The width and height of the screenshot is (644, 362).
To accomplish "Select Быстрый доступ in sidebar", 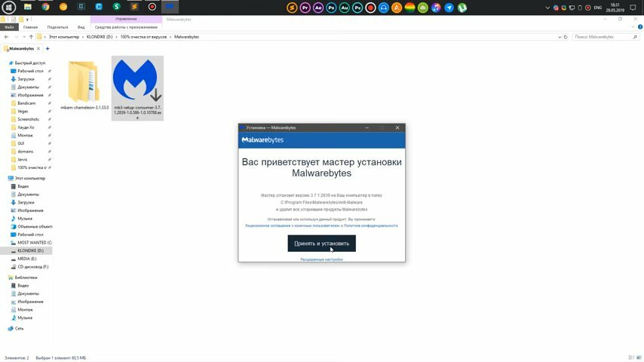I will click(x=30, y=63).
